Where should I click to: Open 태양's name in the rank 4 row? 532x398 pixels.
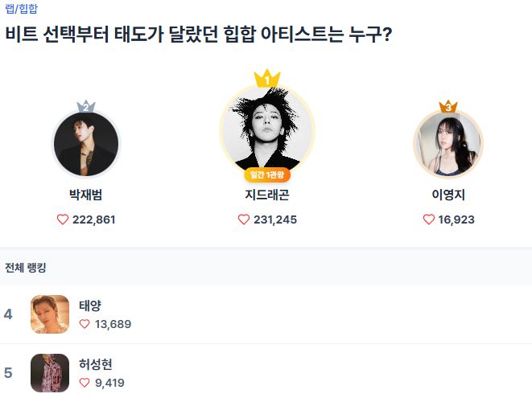coord(90,306)
